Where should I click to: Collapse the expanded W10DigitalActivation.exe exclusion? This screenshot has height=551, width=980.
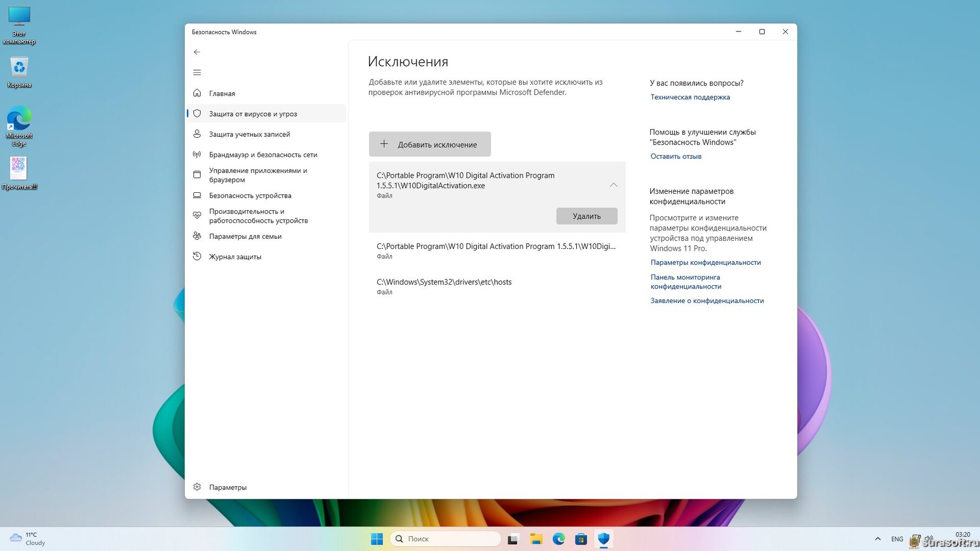pyautogui.click(x=614, y=185)
